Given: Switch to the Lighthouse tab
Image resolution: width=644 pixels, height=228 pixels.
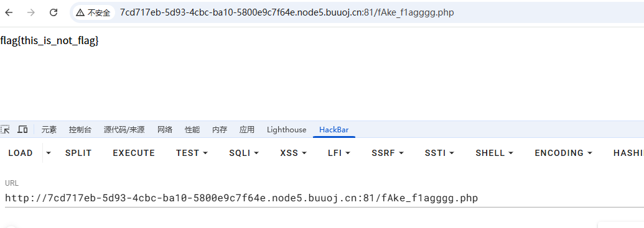Looking at the screenshot, I should click(286, 130).
